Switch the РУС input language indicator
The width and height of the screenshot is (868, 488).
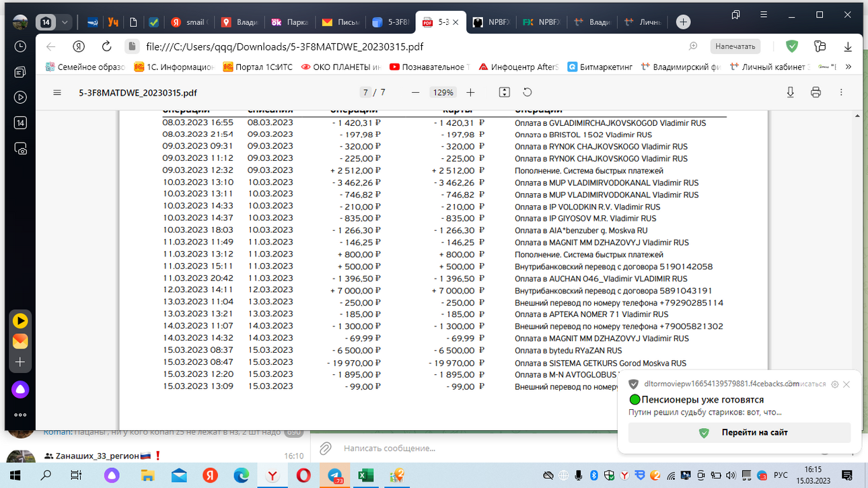(781, 475)
